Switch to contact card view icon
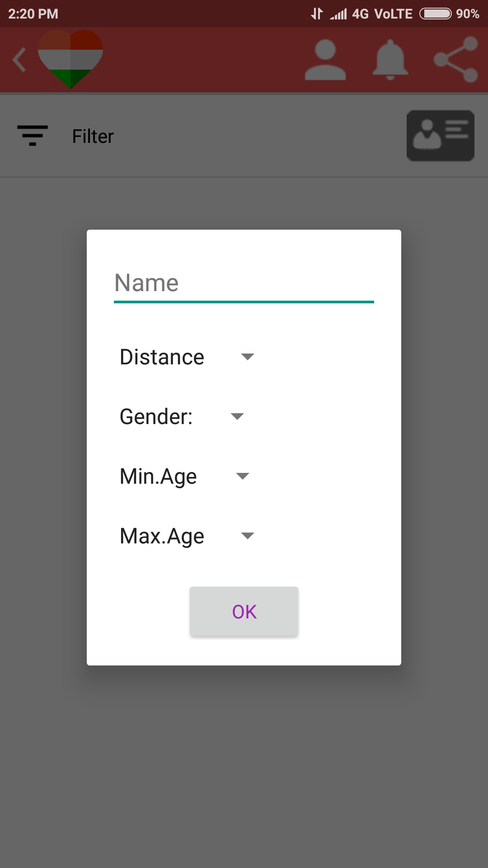Viewport: 488px width, 868px height. point(441,136)
